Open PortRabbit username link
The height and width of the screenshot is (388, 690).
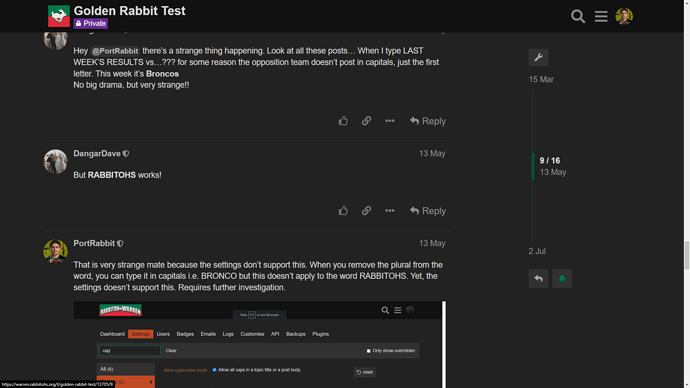click(x=94, y=243)
